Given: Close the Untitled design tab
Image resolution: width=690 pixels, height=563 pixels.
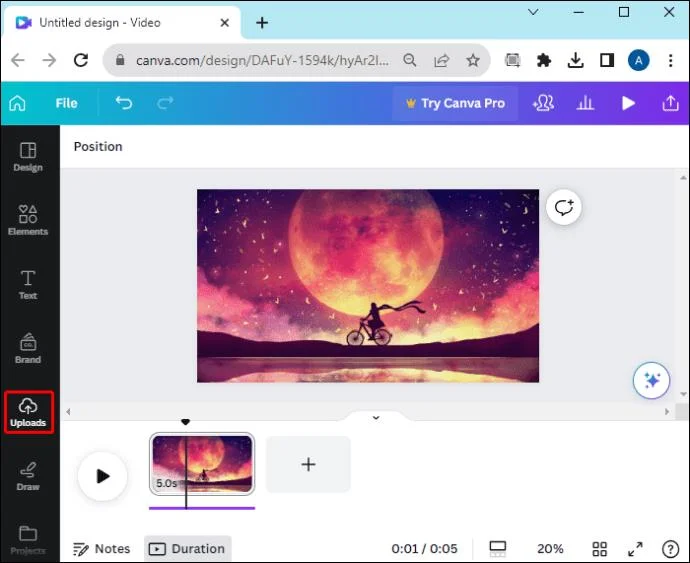Looking at the screenshot, I should [x=224, y=22].
